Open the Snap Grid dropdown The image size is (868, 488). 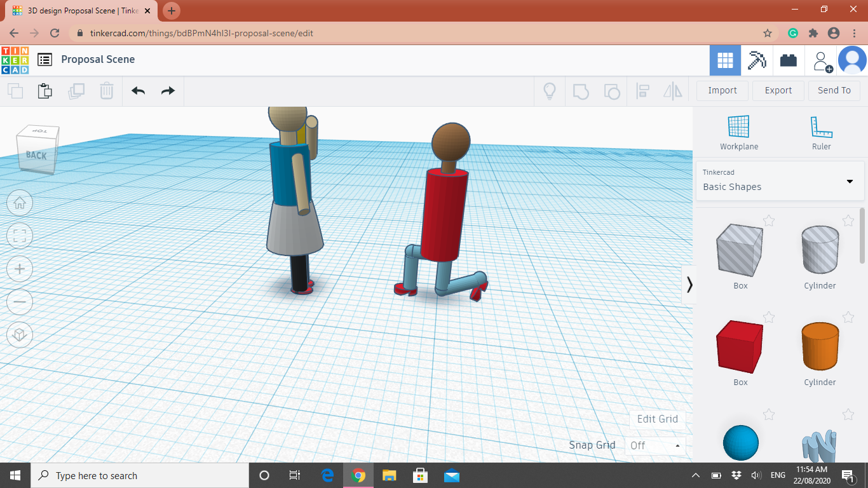click(x=655, y=445)
